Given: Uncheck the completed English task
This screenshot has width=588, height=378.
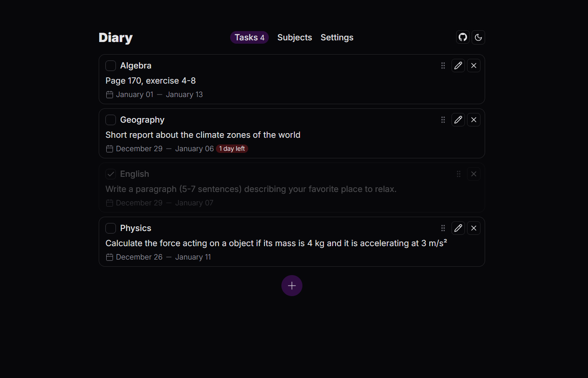Looking at the screenshot, I should [110, 174].
